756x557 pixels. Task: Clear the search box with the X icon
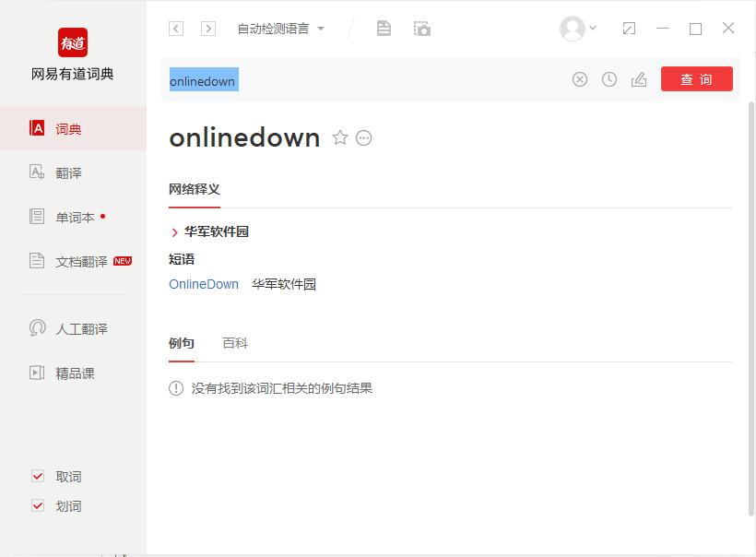pos(579,79)
